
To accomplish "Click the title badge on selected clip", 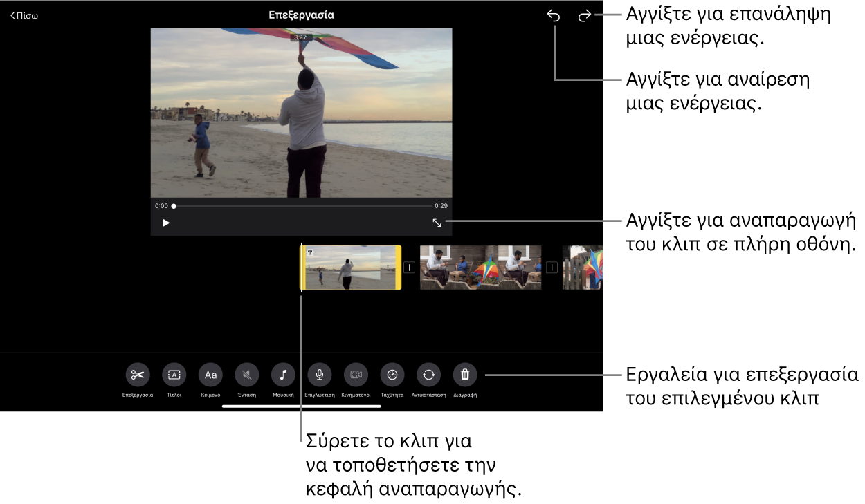I will [311, 253].
